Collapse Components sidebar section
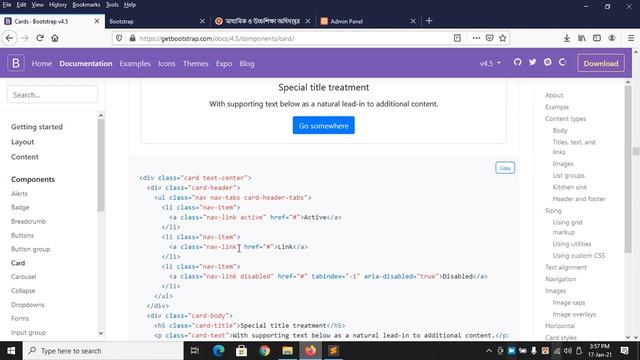Screen dimensions: 640x360 click(33, 180)
